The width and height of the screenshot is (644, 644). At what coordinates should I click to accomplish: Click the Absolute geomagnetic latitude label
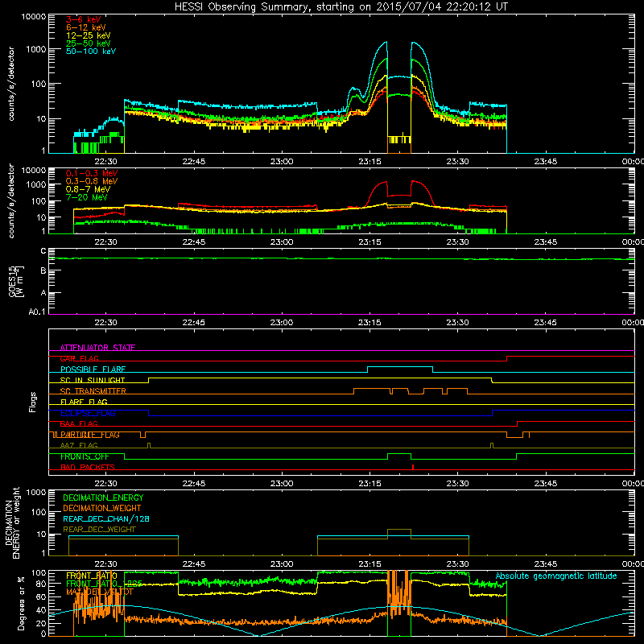[x=556, y=576]
